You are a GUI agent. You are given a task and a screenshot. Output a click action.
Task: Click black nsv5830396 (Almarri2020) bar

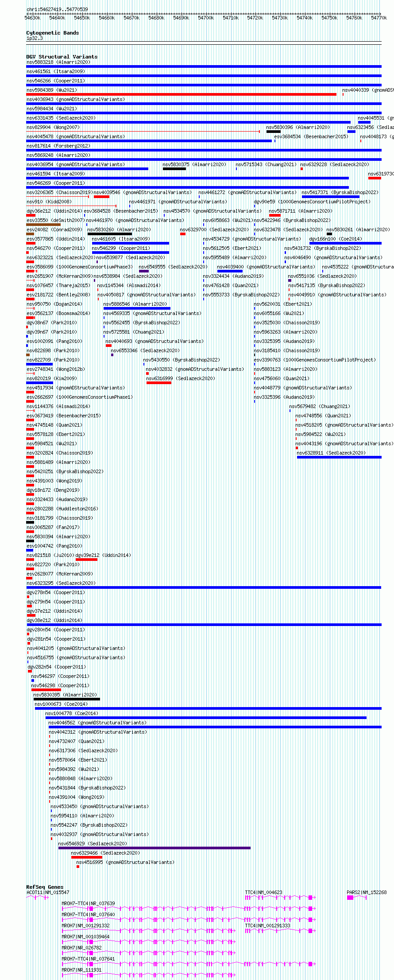[273, 132]
